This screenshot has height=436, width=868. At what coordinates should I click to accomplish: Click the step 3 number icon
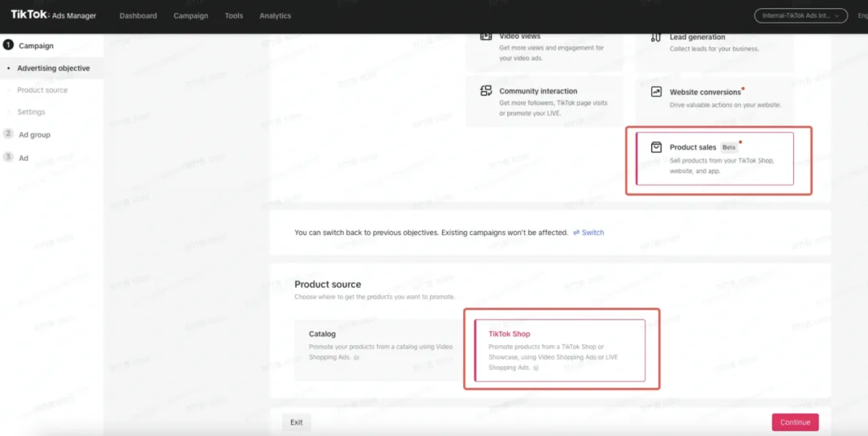(8, 158)
